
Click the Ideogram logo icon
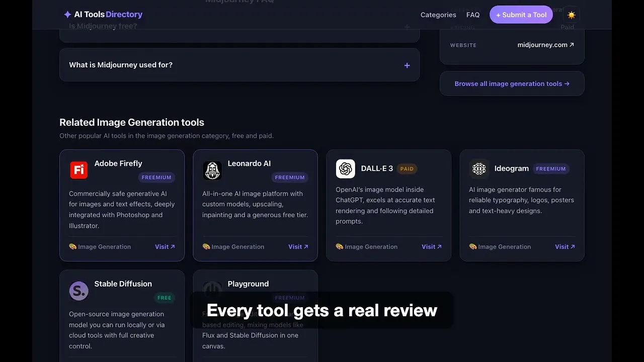479,169
